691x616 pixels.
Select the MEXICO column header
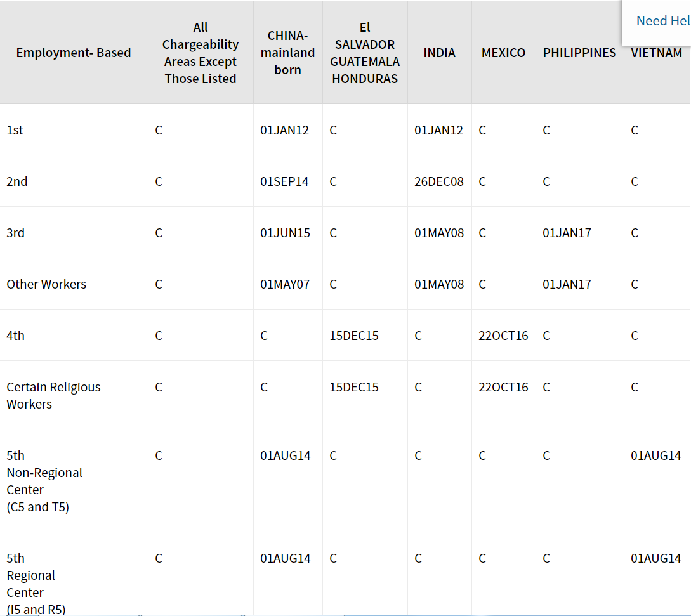pyautogui.click(x=503, y=53)
